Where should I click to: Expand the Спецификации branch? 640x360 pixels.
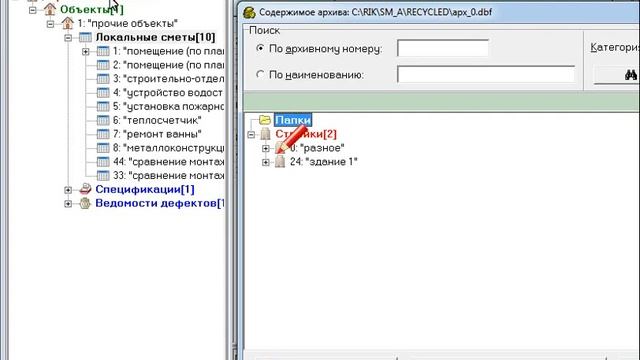coord(68,190)
